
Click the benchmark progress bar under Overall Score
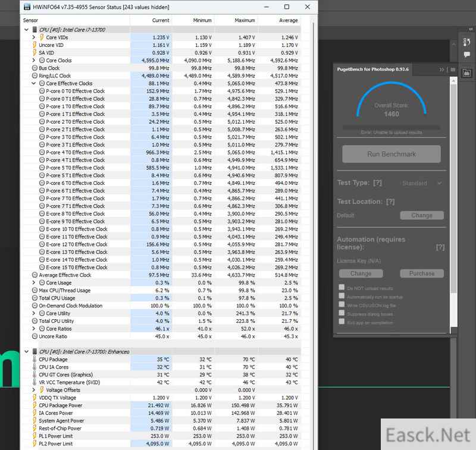tap(392, 128)
